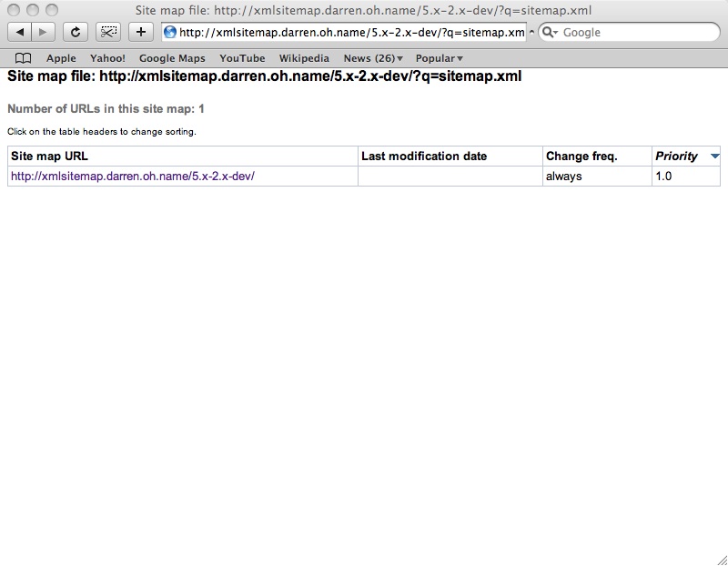
Task: Sort by Last modification date header
Action: click(450, 156)
